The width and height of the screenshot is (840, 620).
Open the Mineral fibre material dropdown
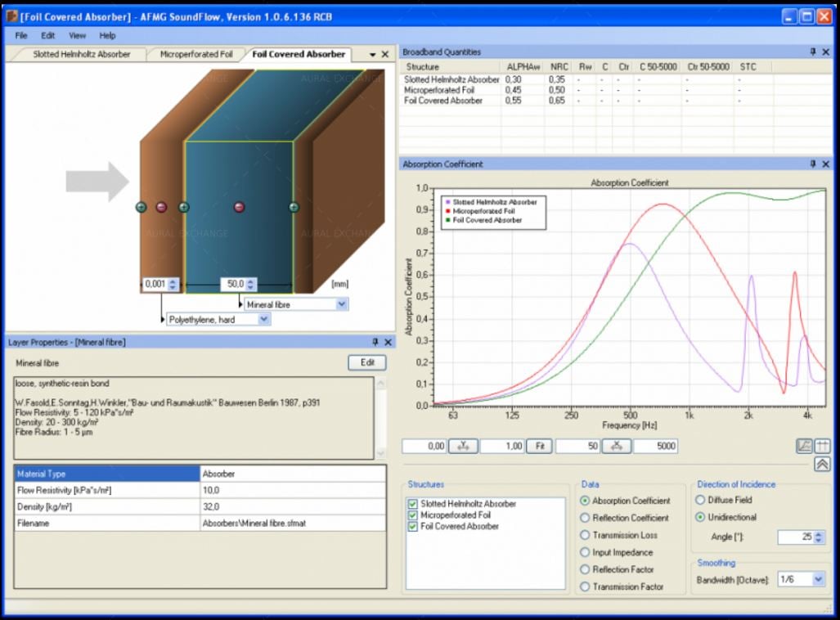click(342, 304)
